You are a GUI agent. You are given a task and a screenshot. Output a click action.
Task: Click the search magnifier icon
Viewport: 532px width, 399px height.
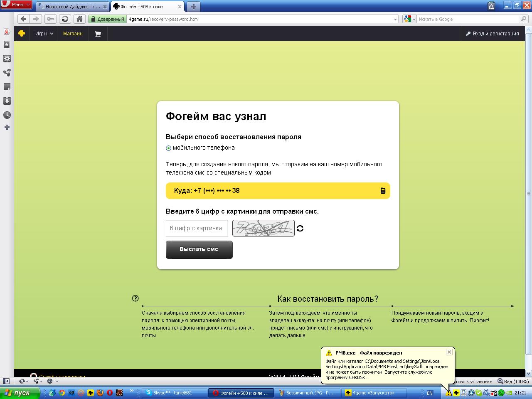click(x=524, y=19)
